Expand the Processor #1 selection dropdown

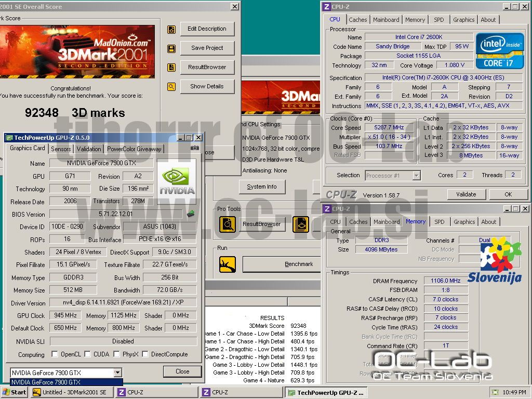point(416,176)
